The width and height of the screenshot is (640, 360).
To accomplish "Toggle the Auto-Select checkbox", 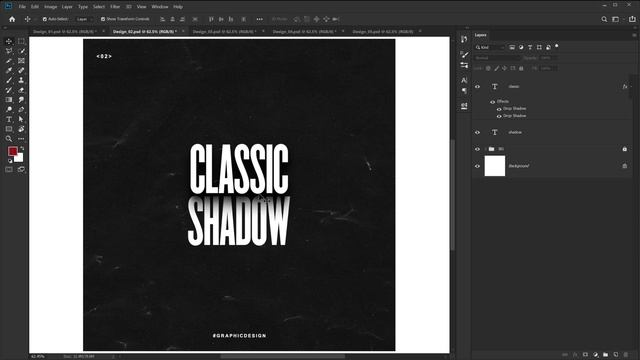I will (45, 19).
